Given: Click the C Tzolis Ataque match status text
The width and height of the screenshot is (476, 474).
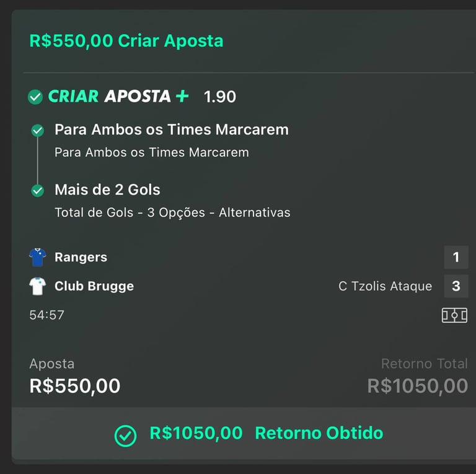Looking at the screenshot, I should pyautogui.click(x=386, y=286).
